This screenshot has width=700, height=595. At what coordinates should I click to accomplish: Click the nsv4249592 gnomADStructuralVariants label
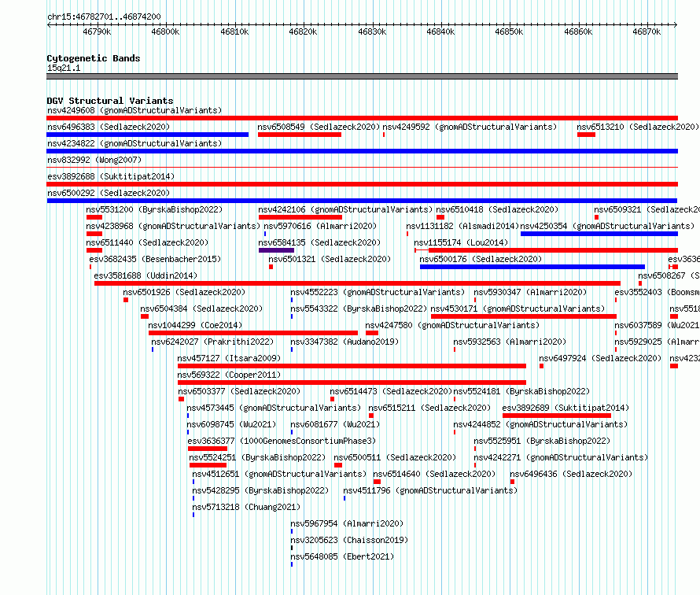point(470,127)
